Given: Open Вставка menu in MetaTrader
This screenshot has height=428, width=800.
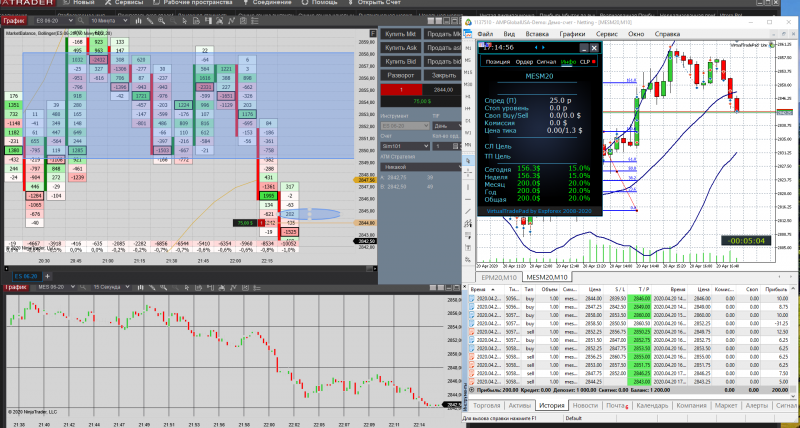Looking at the screenshot, I should tap(537, 34).
